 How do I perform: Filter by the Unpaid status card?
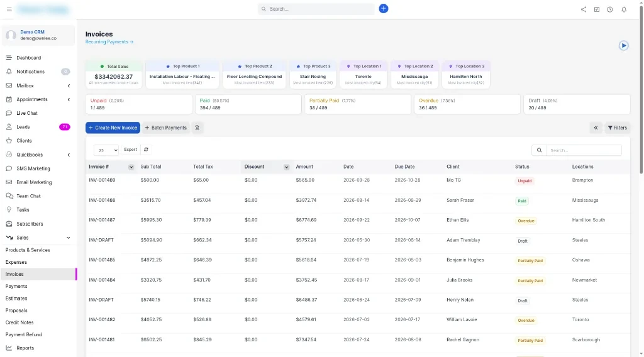pos(139,104)
